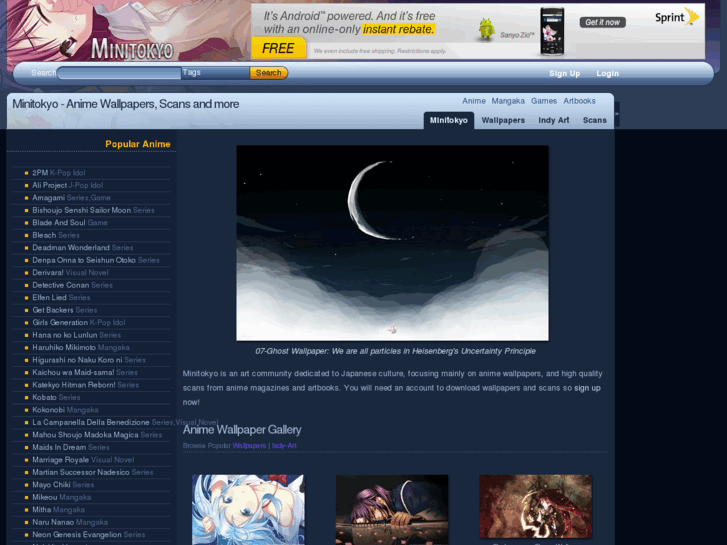Open the featured crescent moon wallpaper
The width and height of the screenshot is (727, 545).
click(392, 243)
